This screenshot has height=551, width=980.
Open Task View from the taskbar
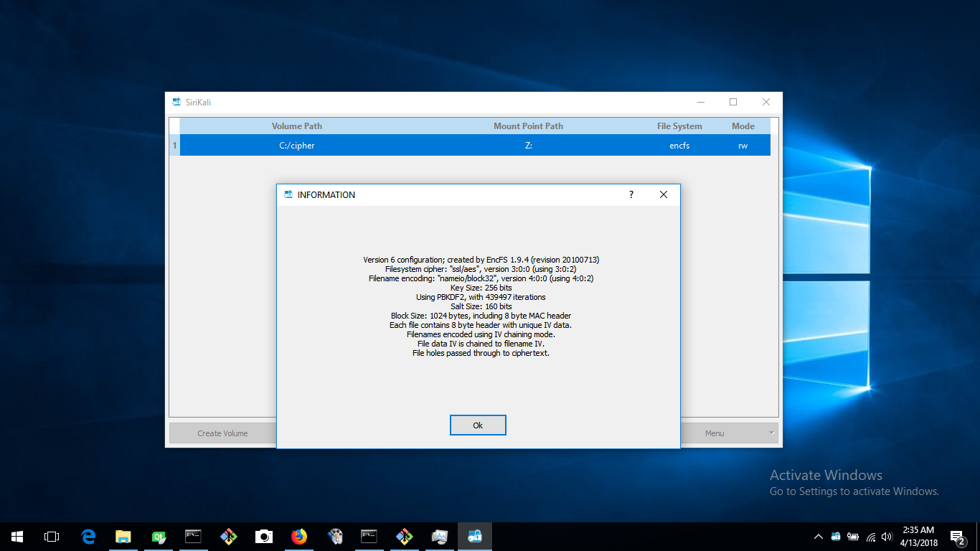tap(51, 536)
